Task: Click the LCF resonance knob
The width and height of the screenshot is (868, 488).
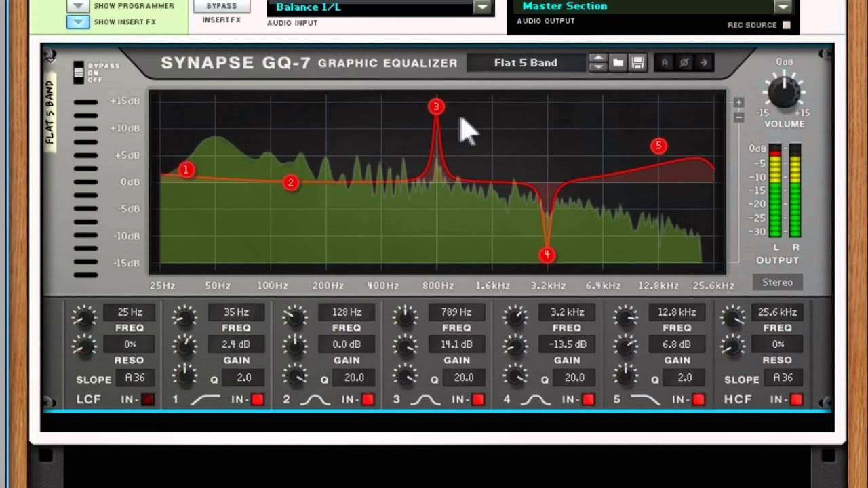Action: [x=84, y=346]
